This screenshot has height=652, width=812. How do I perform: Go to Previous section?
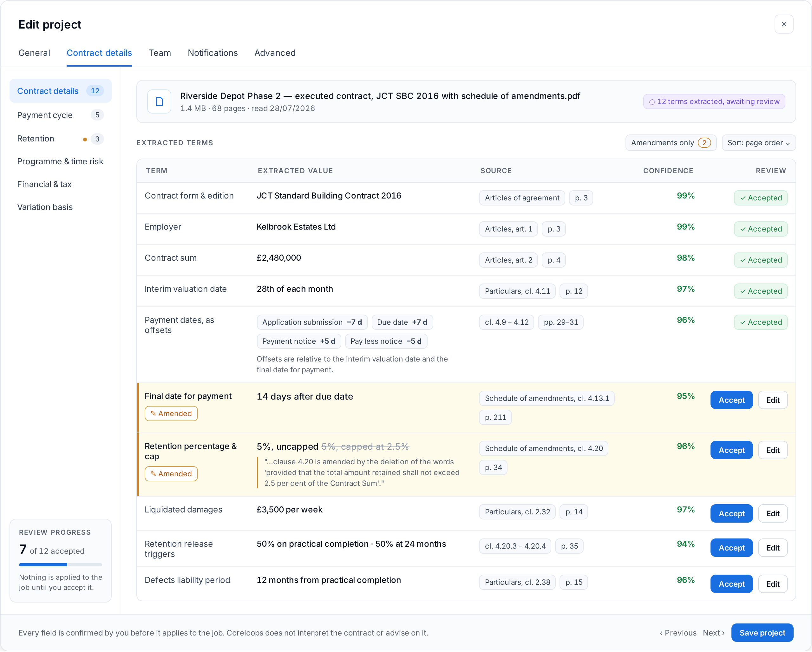[678, 633]
